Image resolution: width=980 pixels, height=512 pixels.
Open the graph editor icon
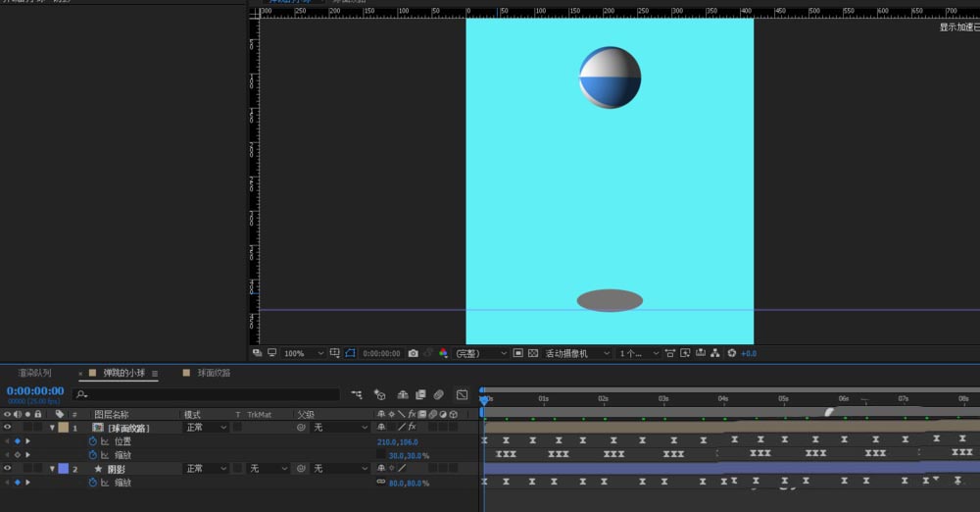(462, 394)
